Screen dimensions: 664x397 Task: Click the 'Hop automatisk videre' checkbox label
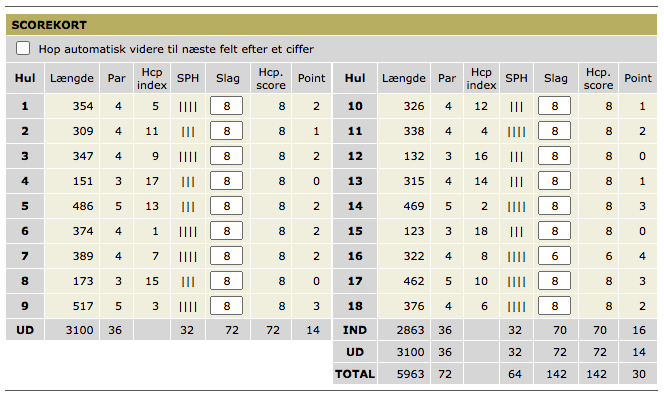point(176,49)
